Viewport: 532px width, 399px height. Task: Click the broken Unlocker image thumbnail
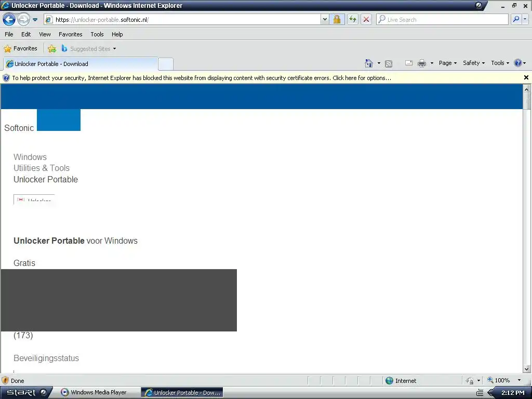pyautogui.click(x=34, y=199)
